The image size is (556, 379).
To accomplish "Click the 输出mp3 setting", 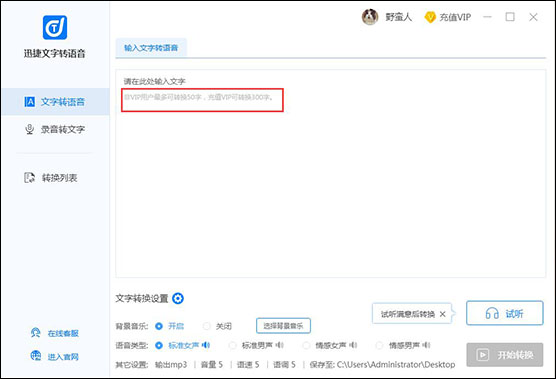I will point(171,364).
